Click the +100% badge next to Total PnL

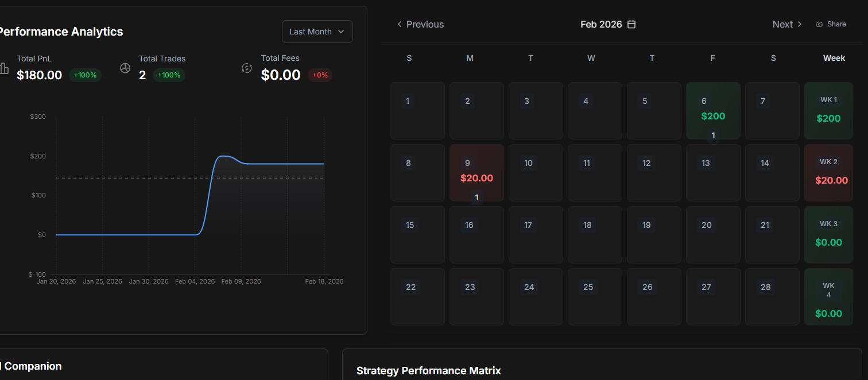click(85, 75)
